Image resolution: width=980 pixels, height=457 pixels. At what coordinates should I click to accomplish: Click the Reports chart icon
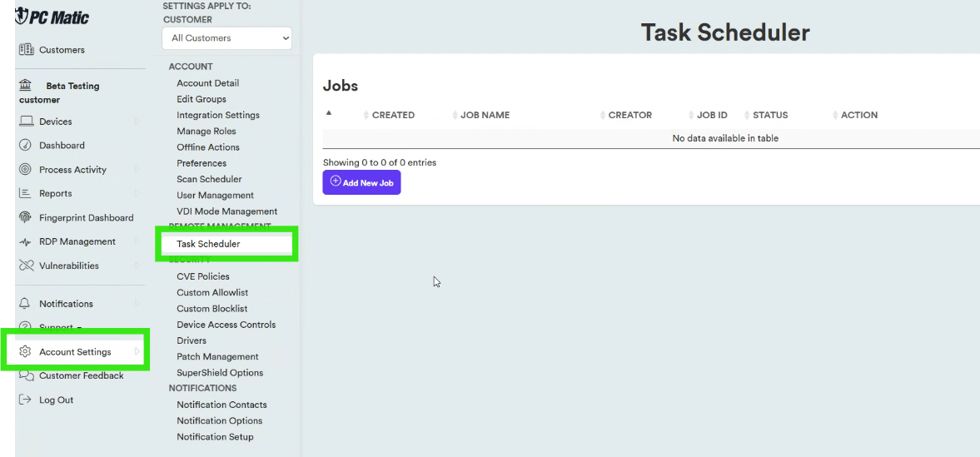point(25,193)
